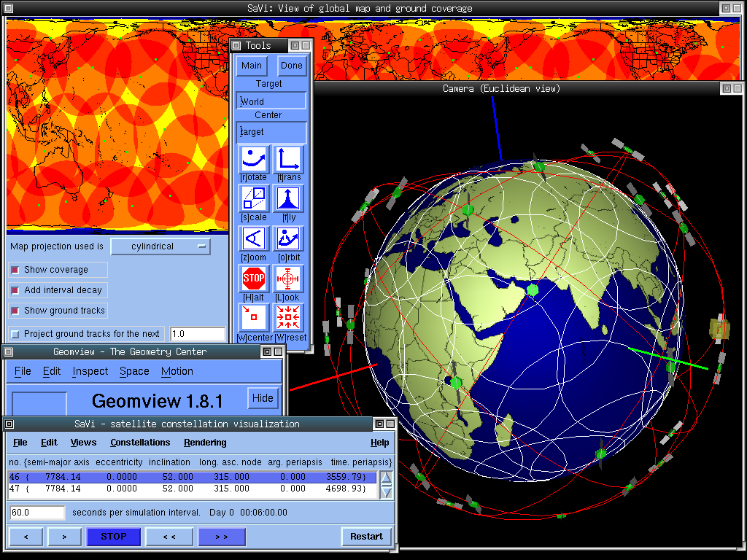
Task: Open the Inspect menu in Geomview
Action: point(90,371)
